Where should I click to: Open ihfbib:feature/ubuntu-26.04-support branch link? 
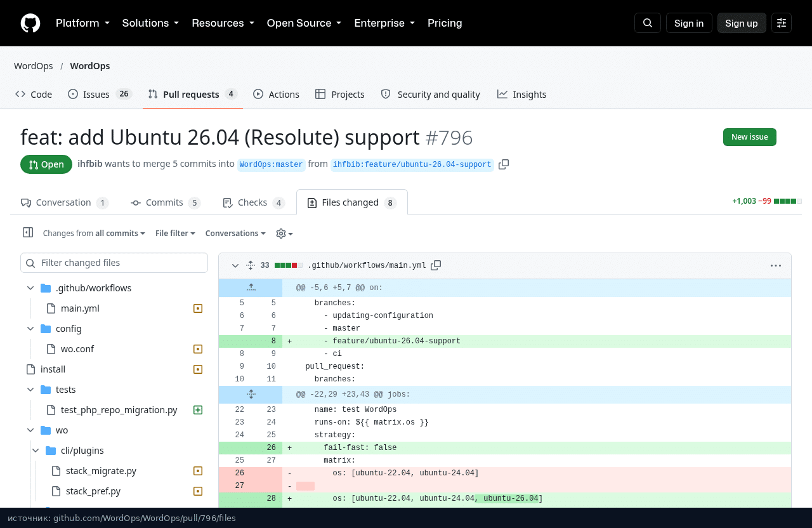click(x=412, y=164)
